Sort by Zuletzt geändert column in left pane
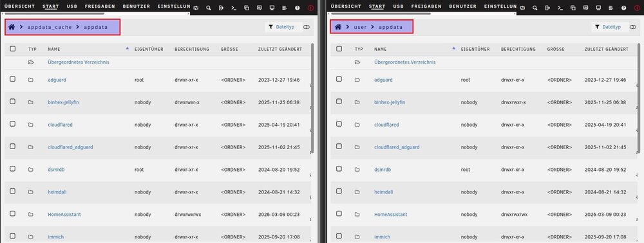This screenshot has height=243, width=644. pos(280,49)
